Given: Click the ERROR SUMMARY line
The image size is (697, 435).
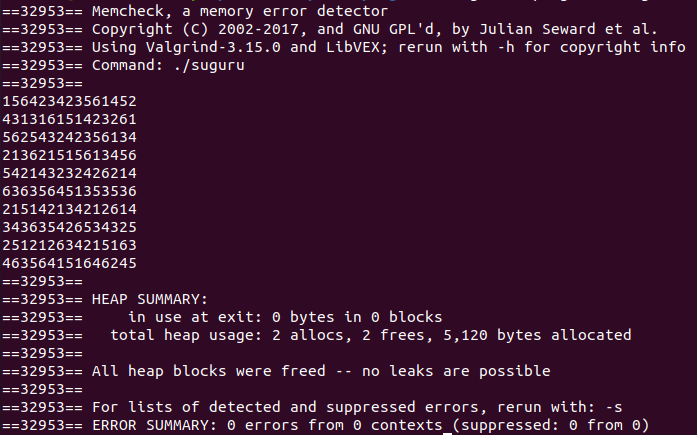Looking at the screenshot, I should tap(325, 425).
